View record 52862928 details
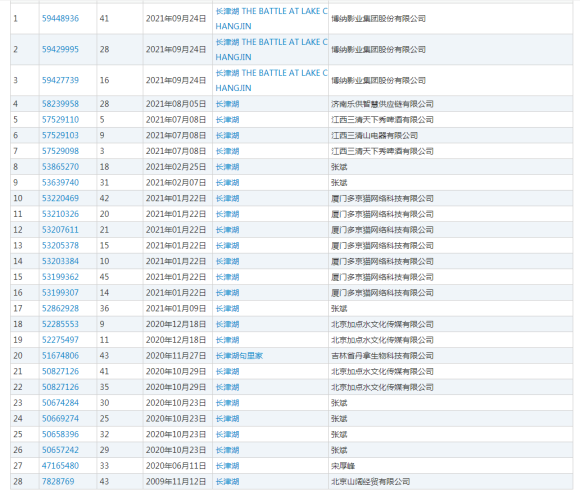The height and width of the screenshot is (491, 581). (60, 308)
